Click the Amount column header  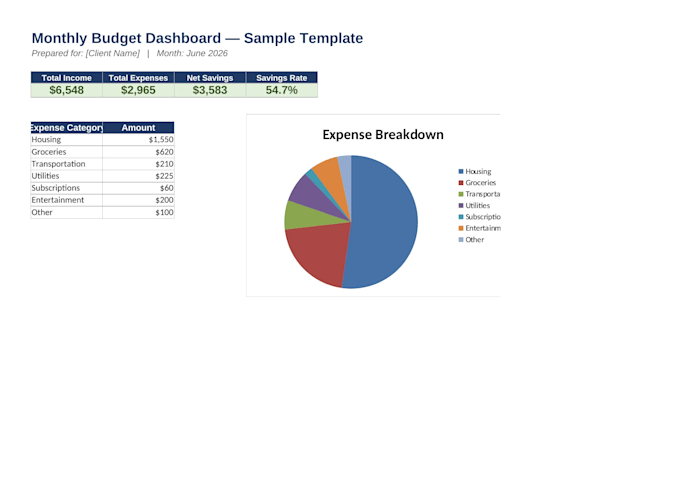point(138,128)
